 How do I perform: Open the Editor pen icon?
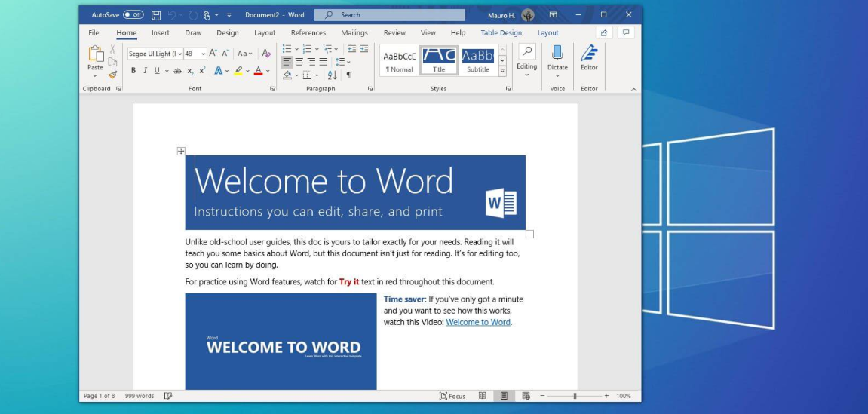[589, 53]
